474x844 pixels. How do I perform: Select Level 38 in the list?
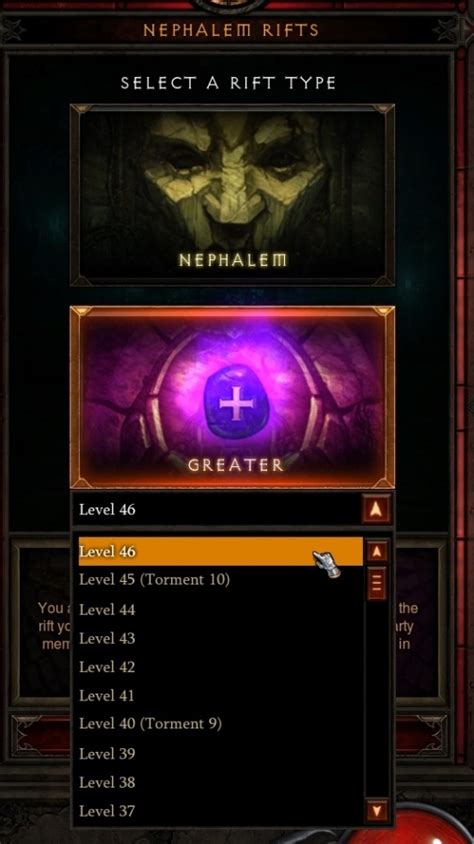point(221,782)
